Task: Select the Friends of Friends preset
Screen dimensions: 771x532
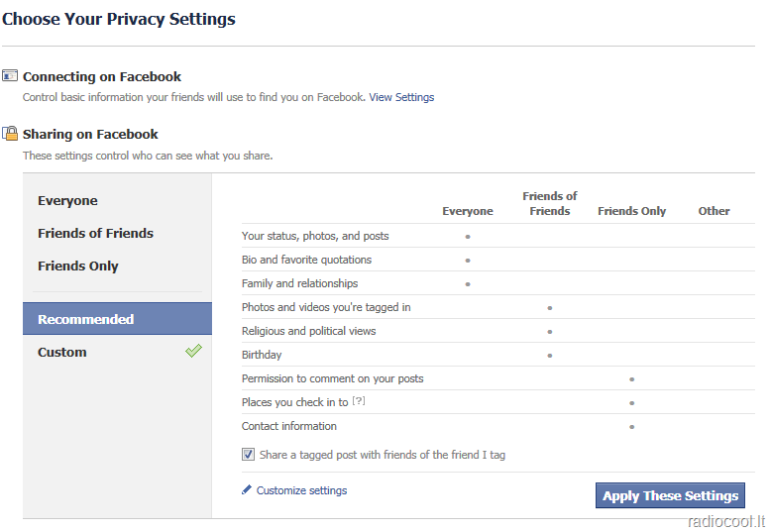Action: pos(95,233)
